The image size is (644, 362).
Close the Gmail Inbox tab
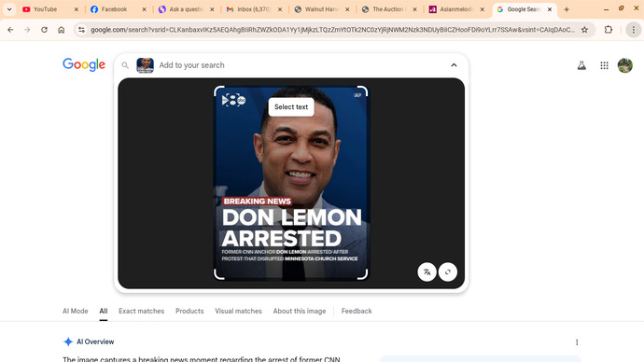click(280, 9)
